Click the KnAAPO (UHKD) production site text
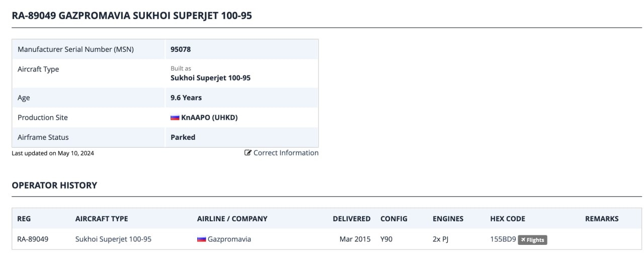Screen dimensions: 644x259 [209, 118]
